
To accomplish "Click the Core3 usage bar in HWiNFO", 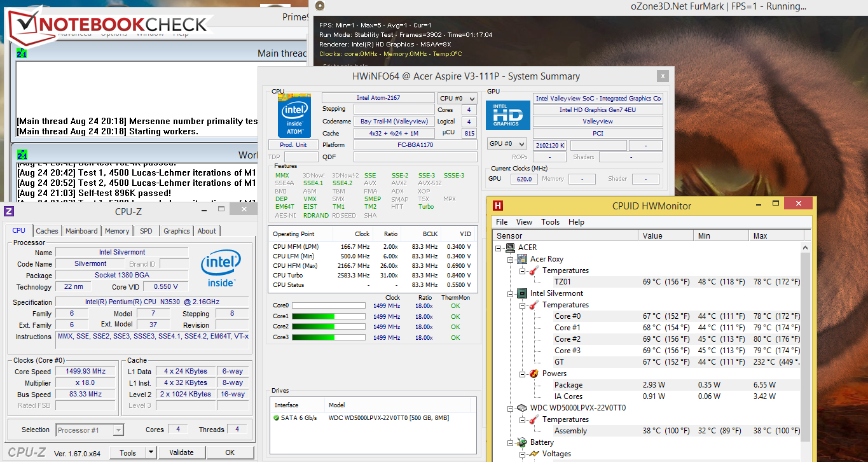I will point(329,337).
